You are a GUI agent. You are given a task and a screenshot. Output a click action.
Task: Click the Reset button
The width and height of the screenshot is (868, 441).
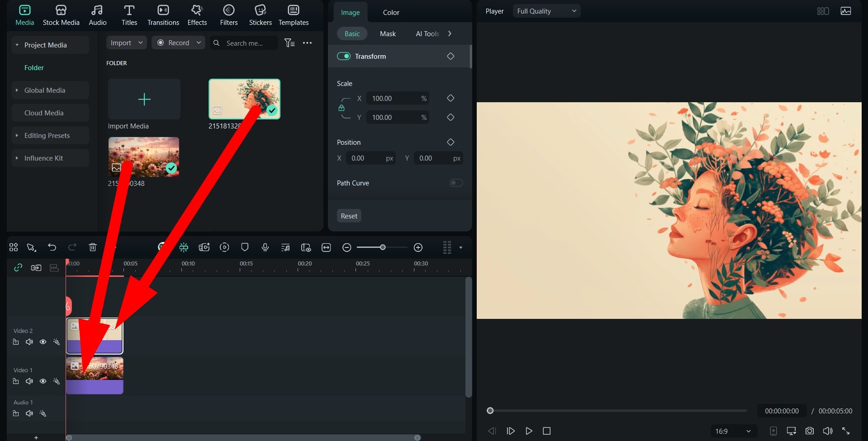click(349, 216)
